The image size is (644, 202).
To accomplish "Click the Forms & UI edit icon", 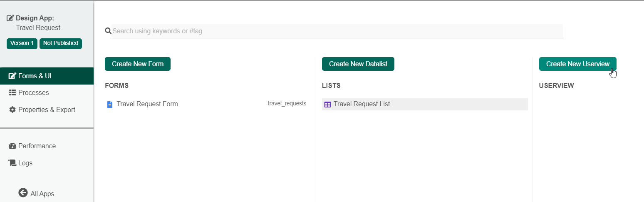I will click(x=12, y=76).
